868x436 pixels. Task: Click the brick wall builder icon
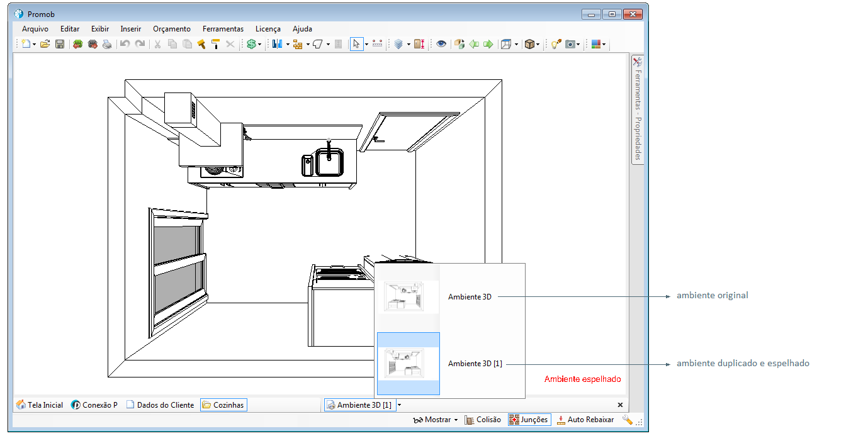tap(298, 44)
